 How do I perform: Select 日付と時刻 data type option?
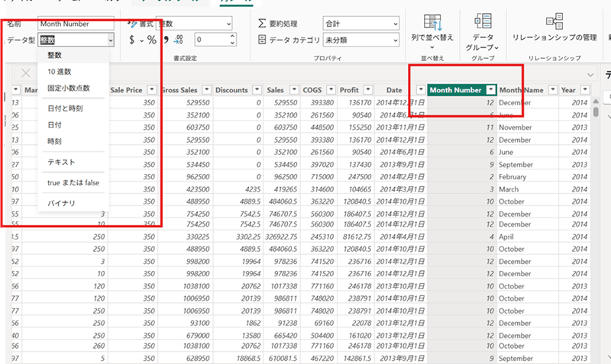pyautogui.click(x=64, y=108)
